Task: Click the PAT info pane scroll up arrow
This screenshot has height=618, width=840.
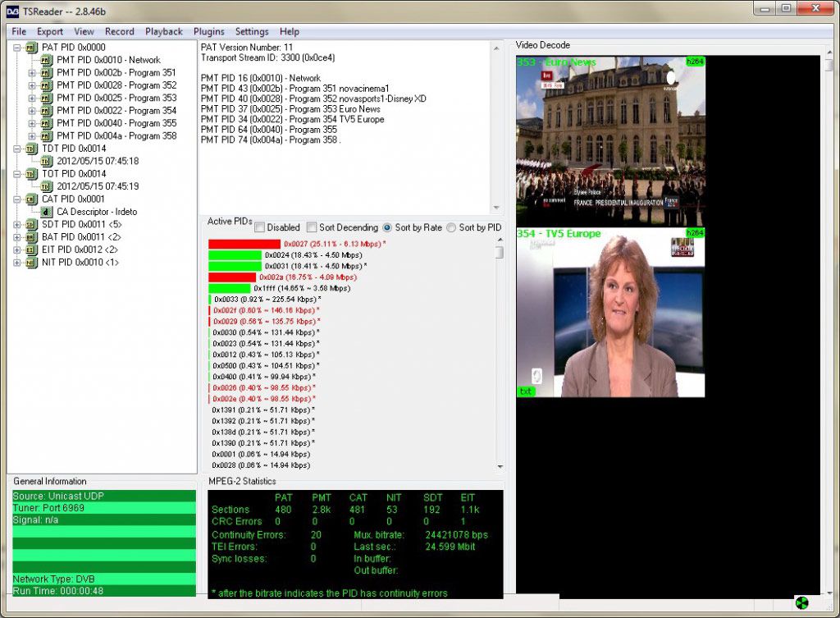Action: [x=496, y=48]
